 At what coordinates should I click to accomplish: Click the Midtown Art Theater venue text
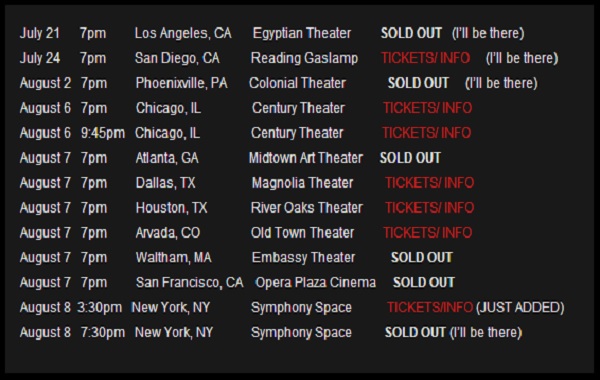(306, 158)
